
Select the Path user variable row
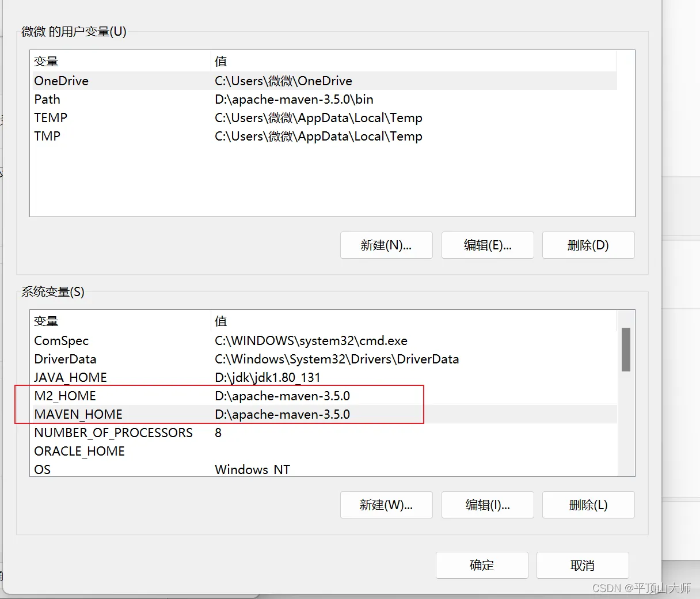click(x=324, y=99)
